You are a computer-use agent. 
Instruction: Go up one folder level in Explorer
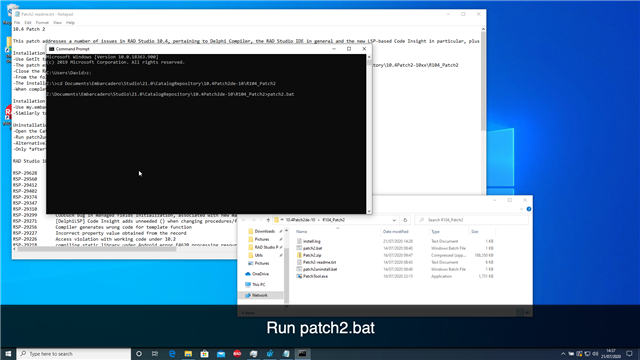(268, 220)
